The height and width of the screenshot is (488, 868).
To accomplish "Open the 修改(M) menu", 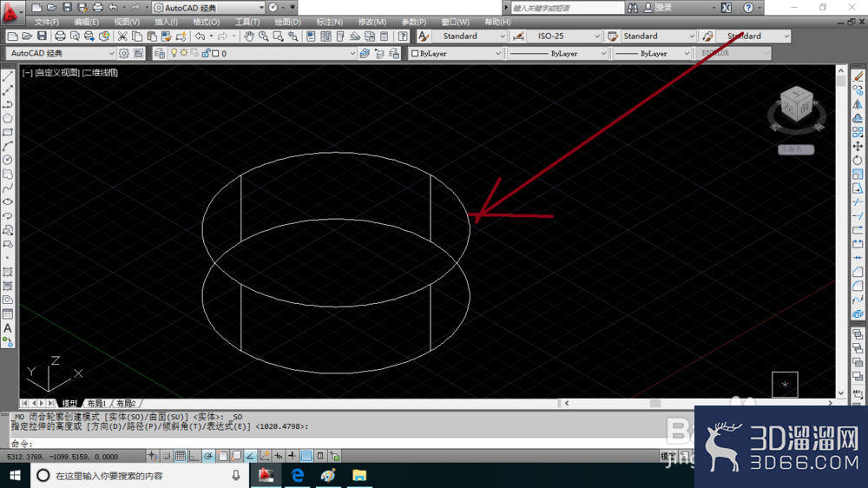I will coord(372,23).
